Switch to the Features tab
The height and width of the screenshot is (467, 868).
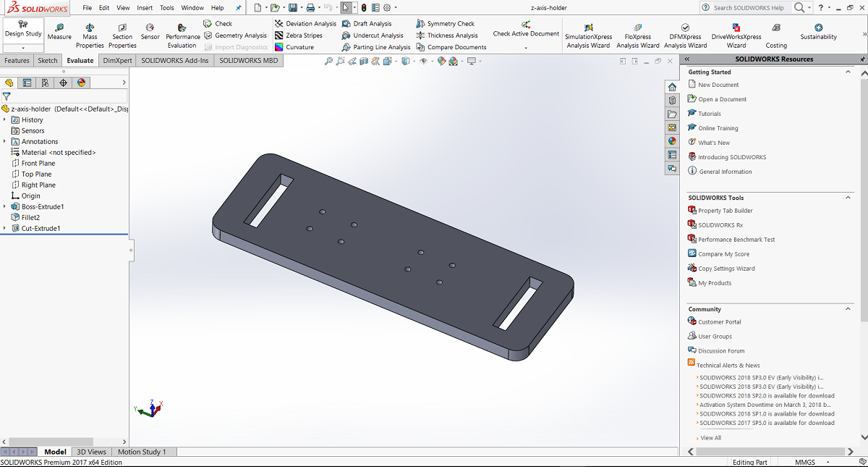(x=17, y=61)
